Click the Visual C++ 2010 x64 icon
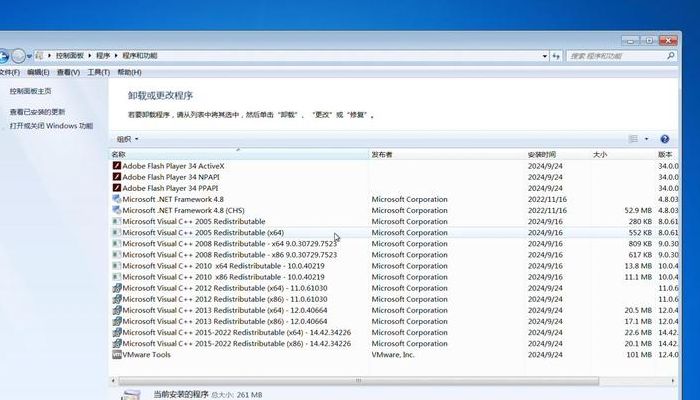The width and height of the screenshot is (700, 400). 117,266
